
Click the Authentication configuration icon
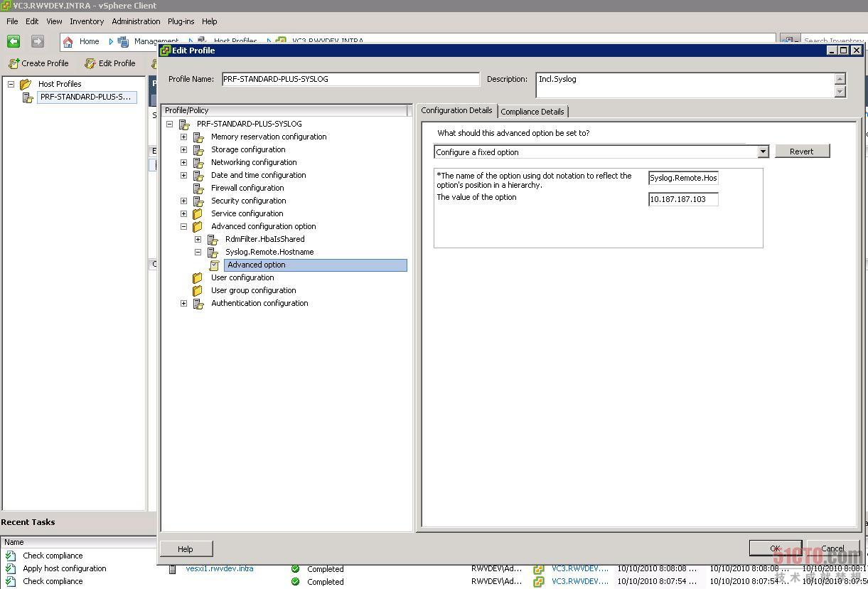(198, 303)
